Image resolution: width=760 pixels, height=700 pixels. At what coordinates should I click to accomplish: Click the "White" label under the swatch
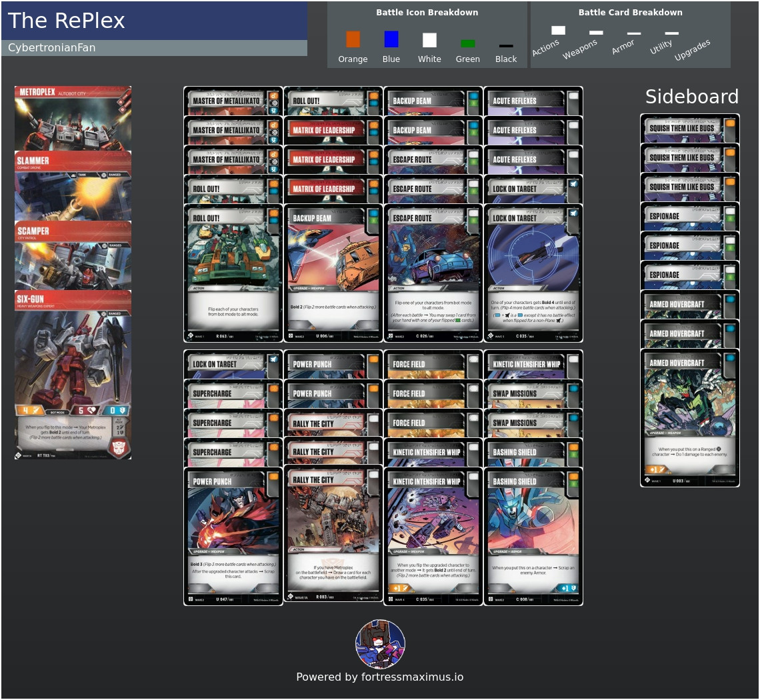[x=429, y=59]
